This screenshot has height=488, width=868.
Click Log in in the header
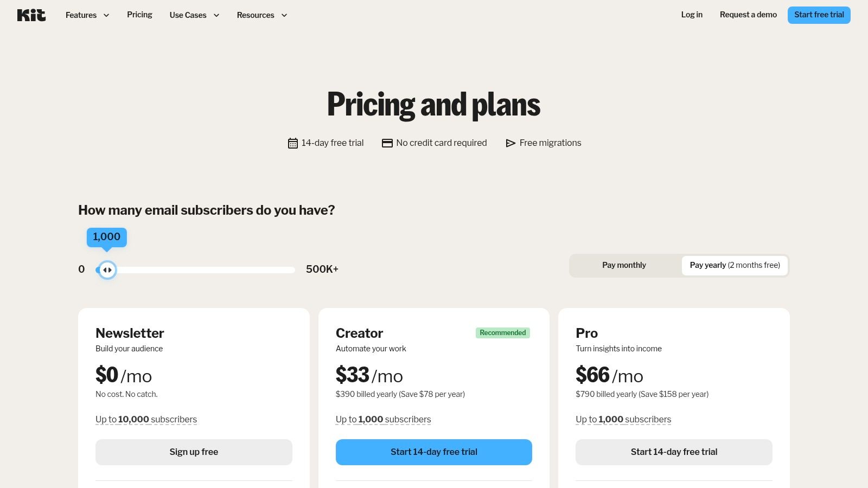(692, 15)
